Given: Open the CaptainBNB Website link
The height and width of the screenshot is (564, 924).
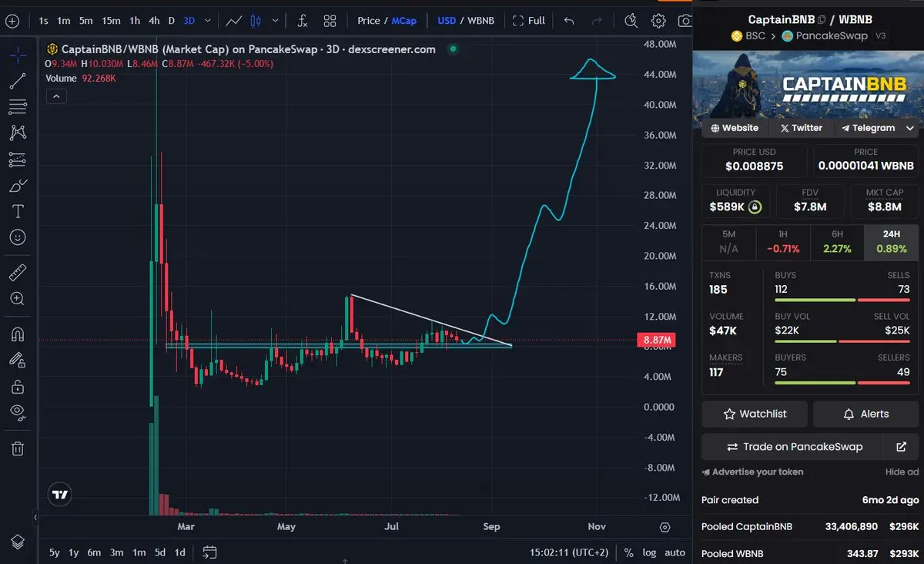Looking at the screenshot, I should tap(735, 128).
